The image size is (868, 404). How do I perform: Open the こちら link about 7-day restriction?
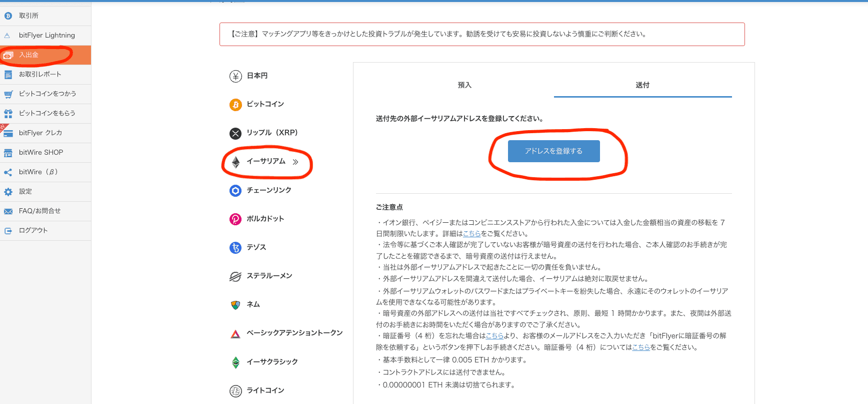click(x=471, y=234)
